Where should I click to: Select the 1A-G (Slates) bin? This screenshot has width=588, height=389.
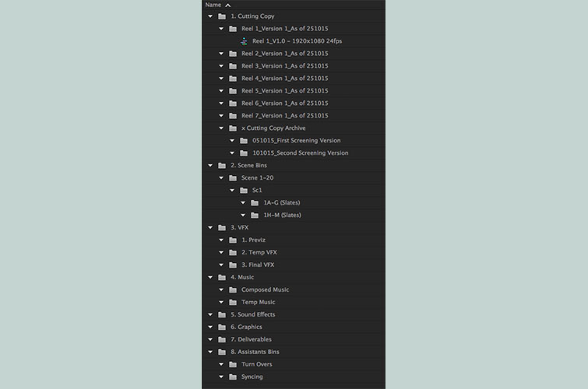point(281,203)
